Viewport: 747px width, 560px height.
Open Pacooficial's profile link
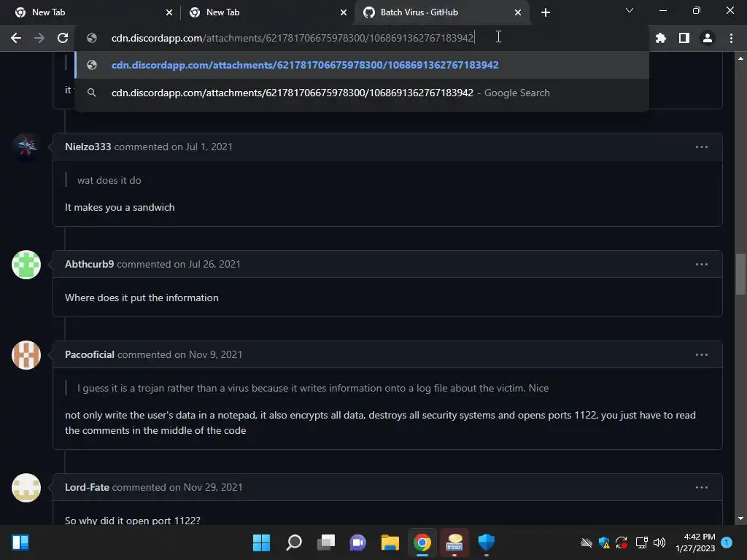[x=90, y=354]
